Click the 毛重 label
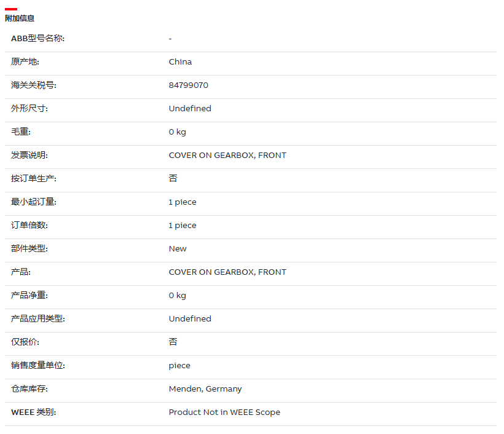504x434 pixels. [21, 132]
